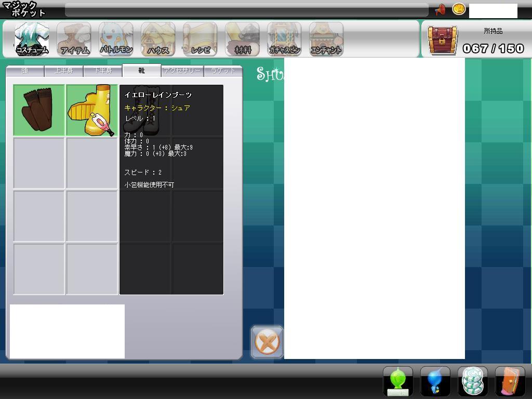Switch to the アクセサリー accessory tab

(x=182, y=71)
